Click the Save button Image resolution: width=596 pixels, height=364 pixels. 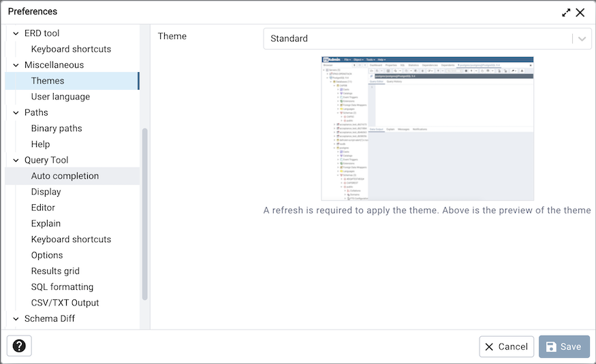pos(564,347)
